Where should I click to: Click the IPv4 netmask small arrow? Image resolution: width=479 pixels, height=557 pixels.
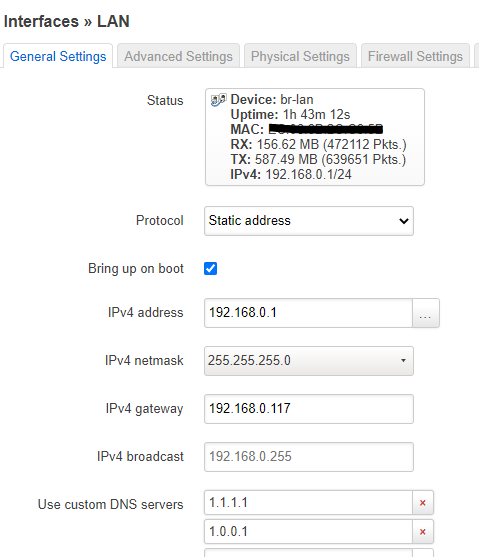[403, 361]
